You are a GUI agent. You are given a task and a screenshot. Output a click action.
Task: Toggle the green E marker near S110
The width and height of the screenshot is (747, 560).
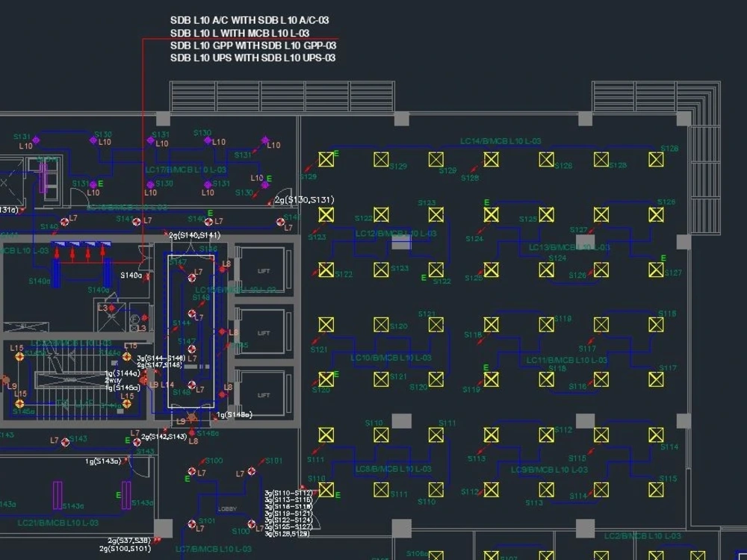(x=338, y=494)
